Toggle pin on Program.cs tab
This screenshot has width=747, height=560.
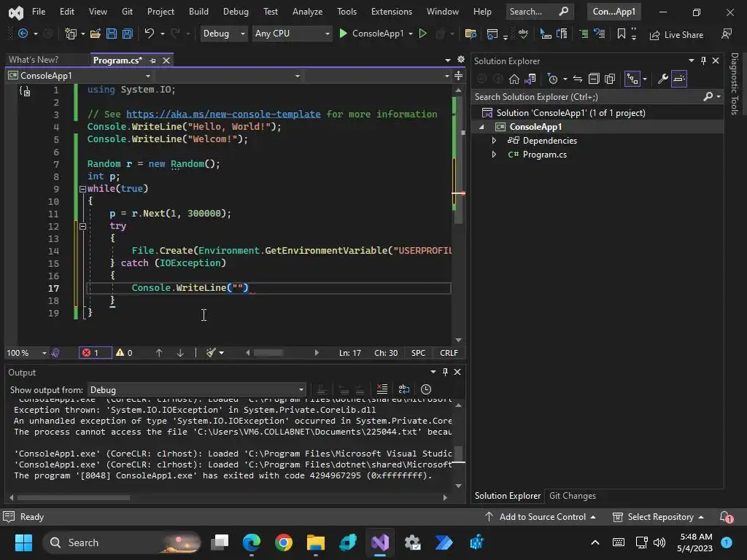(153, 61)
